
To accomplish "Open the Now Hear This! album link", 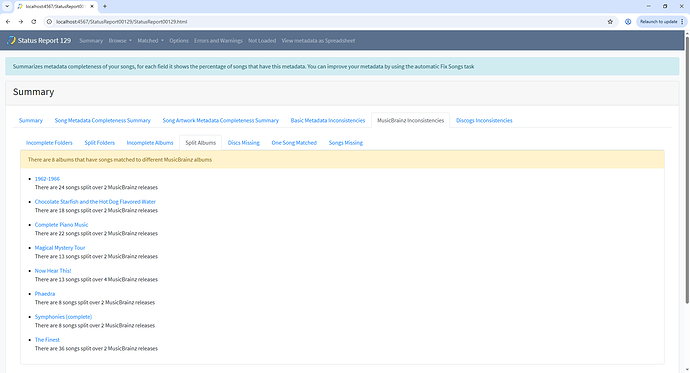I will tap(53, 271).
